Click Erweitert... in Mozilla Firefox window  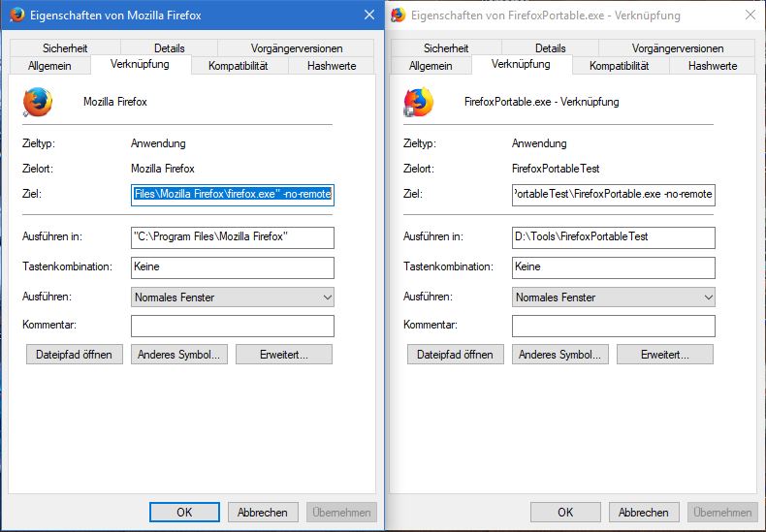point(284,355)
